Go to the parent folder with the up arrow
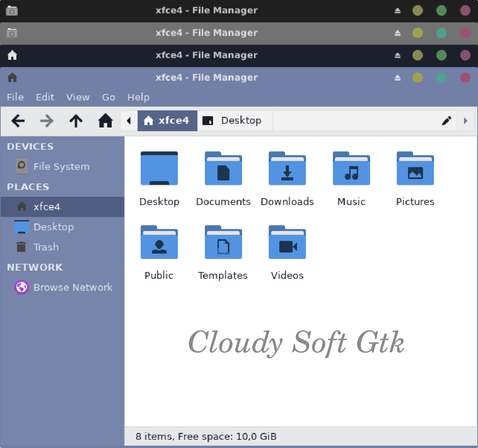 pyautogui.click(x=76, y=121)
